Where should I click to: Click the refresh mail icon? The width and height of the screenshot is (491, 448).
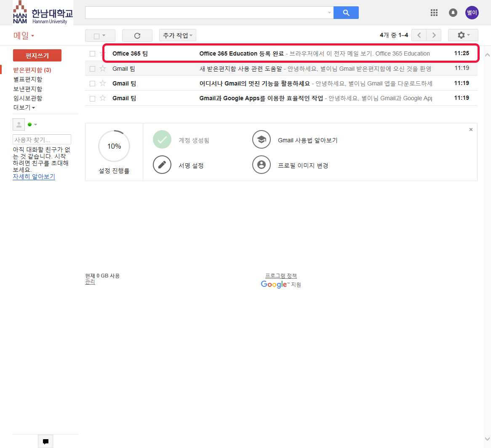(137, 35)
